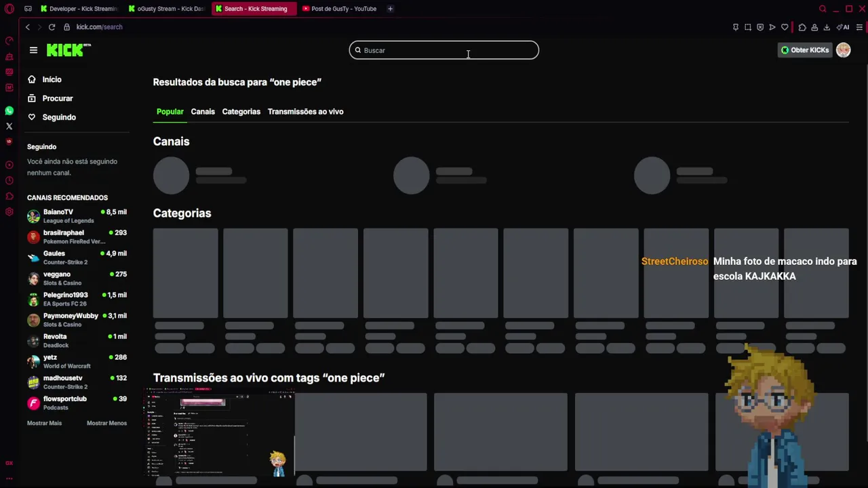Viewport: 868px width, 488px height.
Task: Open Procurar in the sidebar
Action: (x=50, y=98)
